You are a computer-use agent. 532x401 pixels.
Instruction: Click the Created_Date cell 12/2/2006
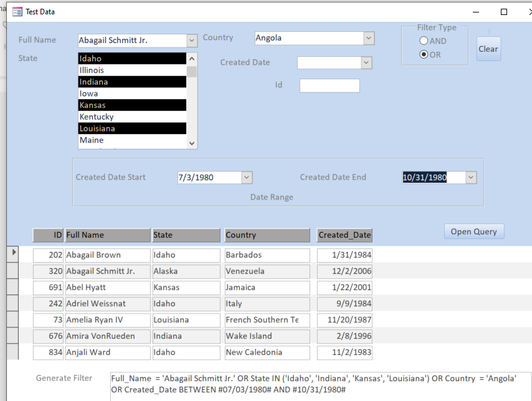pyautogui.click(x=344, y=271)
